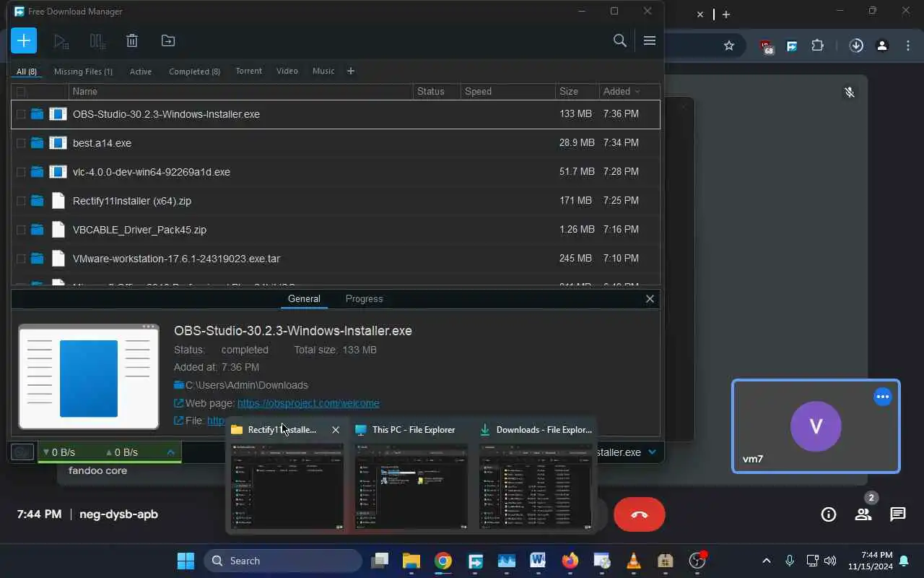Screen dimensions: 924x578
Task: Open the hamburger main menu
Action: [x=649, y=40]
